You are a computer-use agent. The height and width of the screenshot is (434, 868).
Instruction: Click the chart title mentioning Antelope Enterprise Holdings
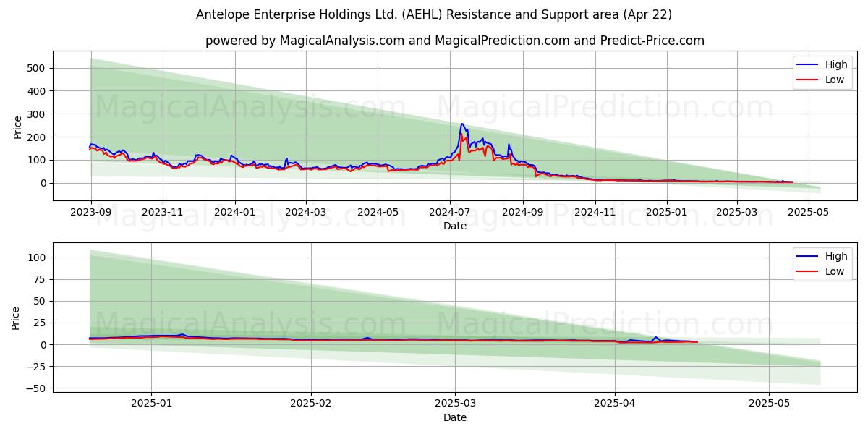coord(434,14)
